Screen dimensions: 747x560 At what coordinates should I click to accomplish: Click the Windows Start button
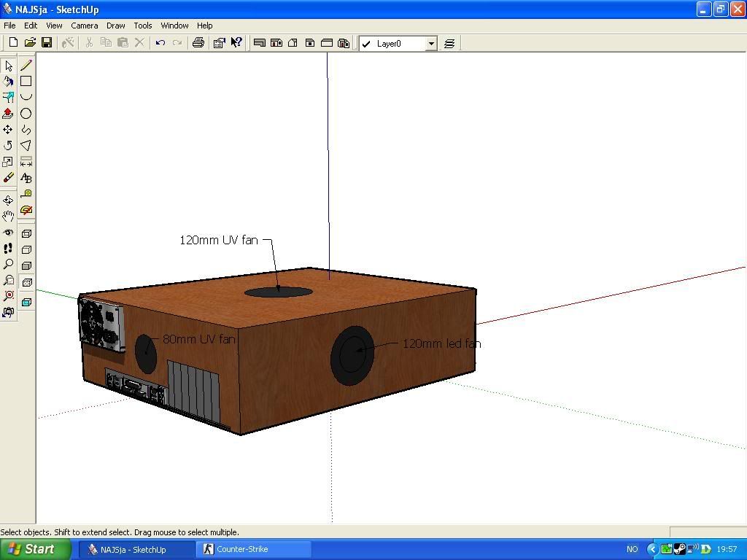[35, 549]
